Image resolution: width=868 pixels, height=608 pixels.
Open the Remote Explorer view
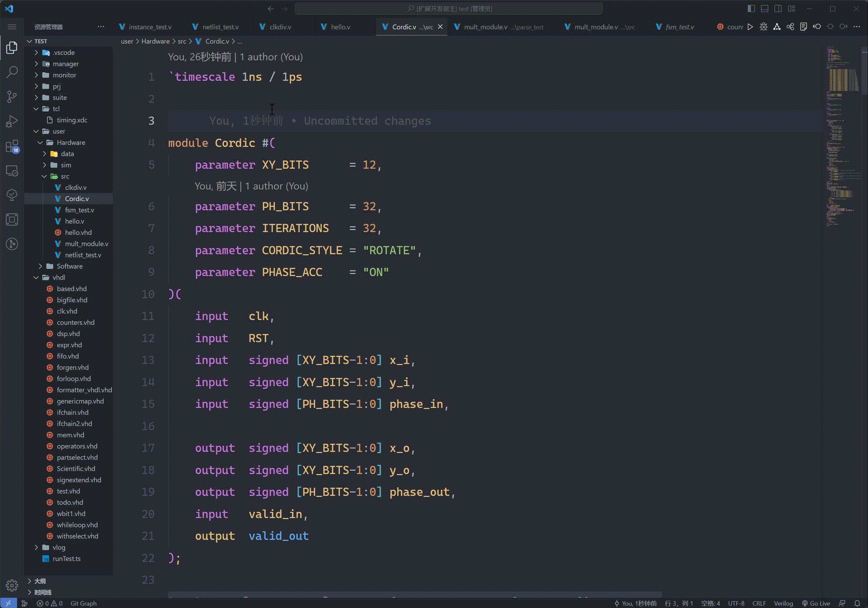click(12, 170)
